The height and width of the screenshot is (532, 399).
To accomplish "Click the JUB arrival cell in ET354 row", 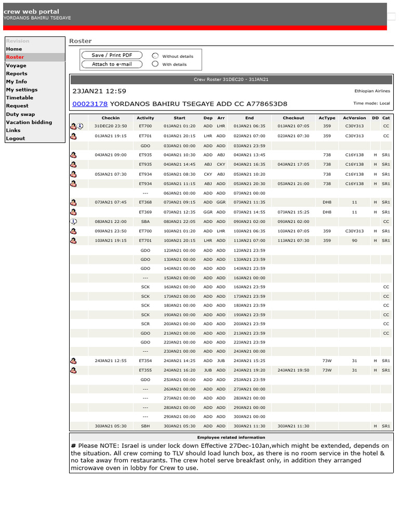I will click(x=221, y=361).
